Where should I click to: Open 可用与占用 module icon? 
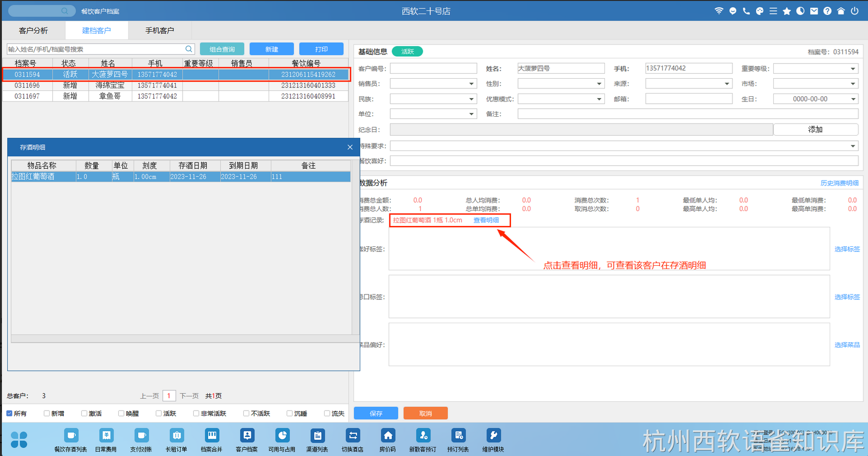click(x=282, y=436)
